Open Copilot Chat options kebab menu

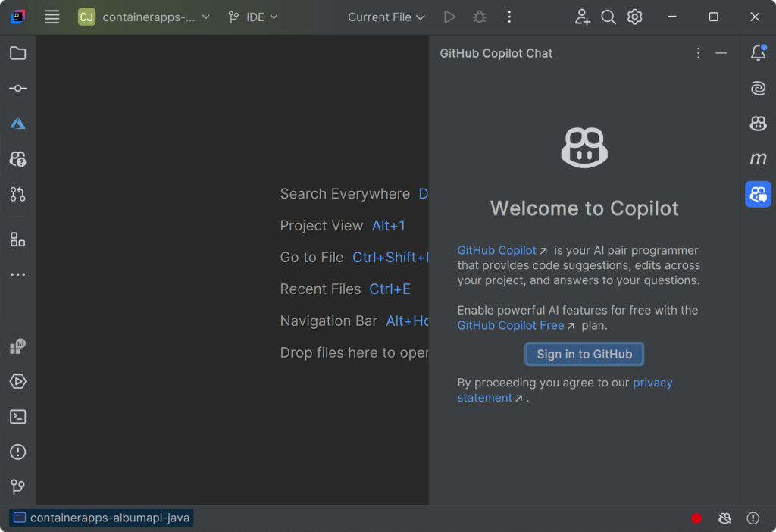click(698, 53)
